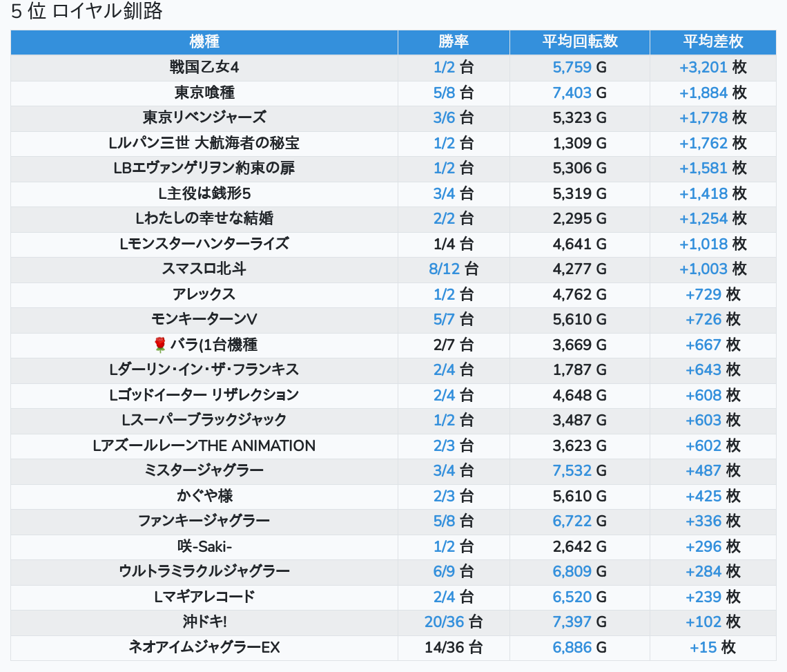Viewport: 787px width, 672px height.
Task: Click the 7,403 average spins value
Action: 572,93
